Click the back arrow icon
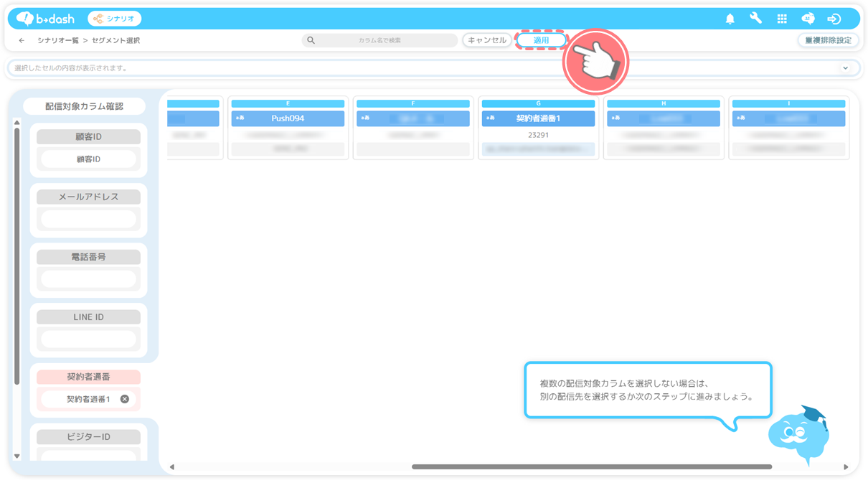 point(22,41)
